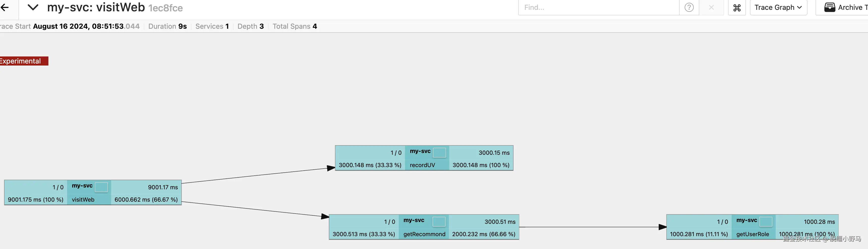The image size is (868, 249).
Task: Click the back arrow icon
Action: click(x=5, y=7)
